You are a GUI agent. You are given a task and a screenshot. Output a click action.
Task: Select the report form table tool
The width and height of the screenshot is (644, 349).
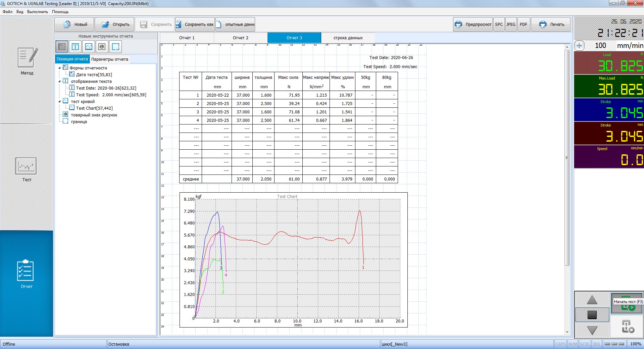tap(62, 47)
